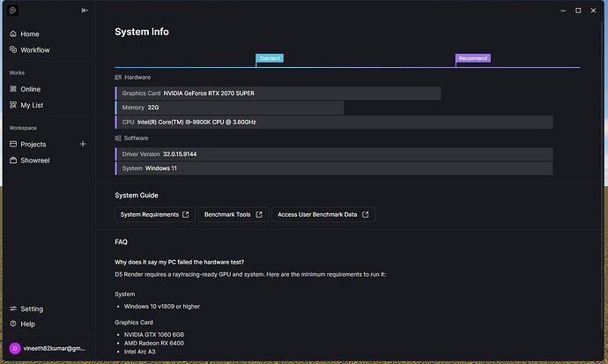Click the AMD Radeon RX 6400 item

tap(154, 343)
